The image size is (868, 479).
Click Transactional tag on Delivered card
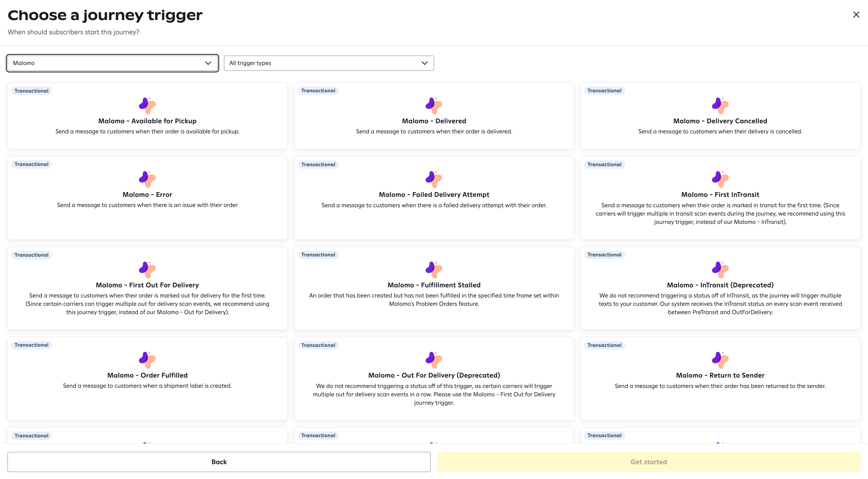(318, 91)
